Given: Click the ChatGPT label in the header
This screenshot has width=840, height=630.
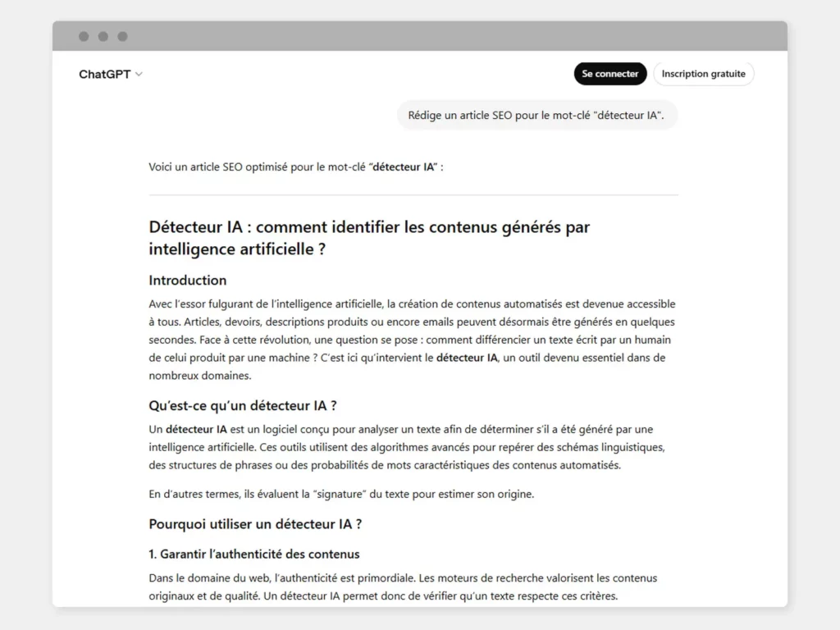Looking at the screenshot, I should 105,74.
